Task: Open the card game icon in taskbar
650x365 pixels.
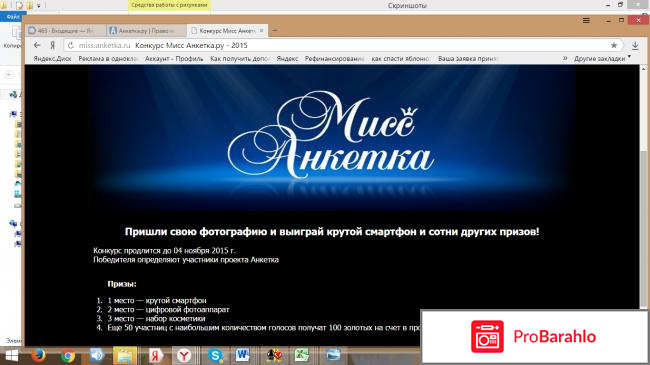Action: pos(274,356)
